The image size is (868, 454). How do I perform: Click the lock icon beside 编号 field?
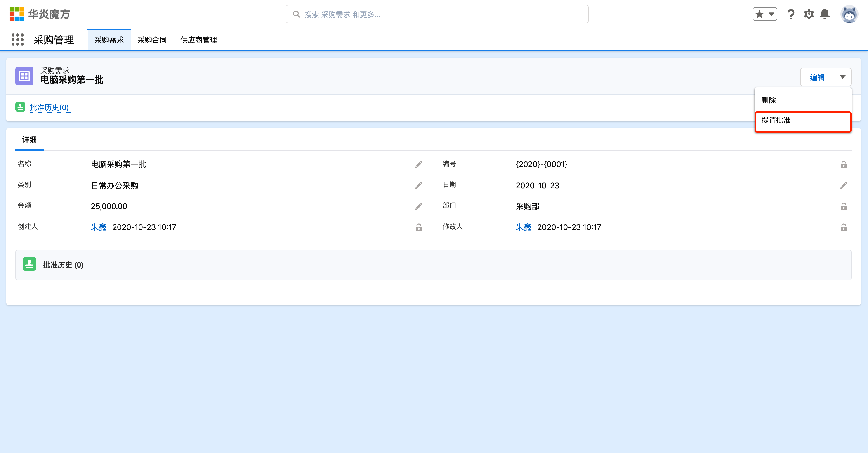tap(844, 165)
